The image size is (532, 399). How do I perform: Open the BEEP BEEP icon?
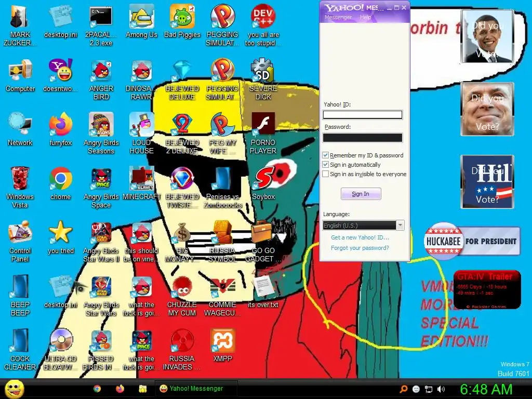click(20, 296)
